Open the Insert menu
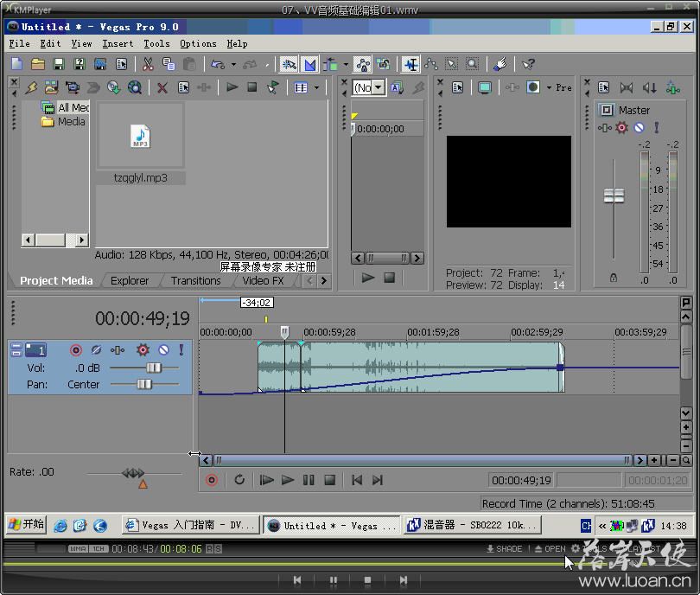This screenshot has width=700, height=595. coord(118,44)
